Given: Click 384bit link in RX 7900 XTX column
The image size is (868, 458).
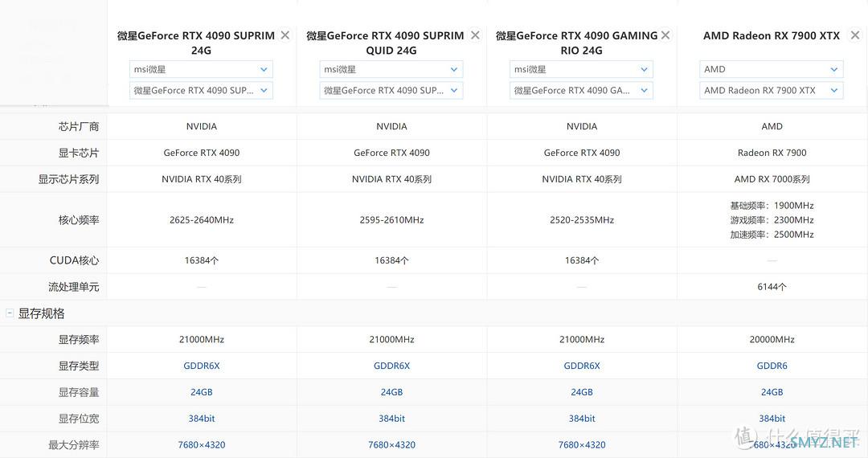Looking at the screenshot, I should click(772, 419).
